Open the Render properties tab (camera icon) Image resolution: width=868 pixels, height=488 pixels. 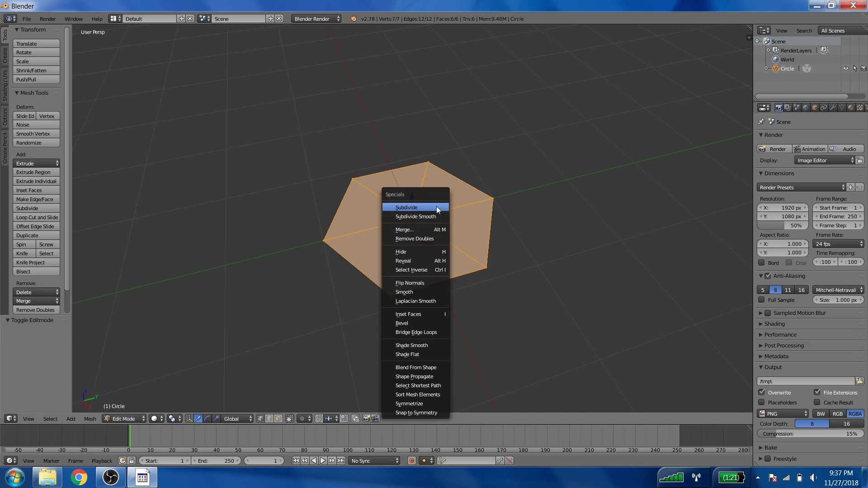pyautogui.click(x=778, y=108)
